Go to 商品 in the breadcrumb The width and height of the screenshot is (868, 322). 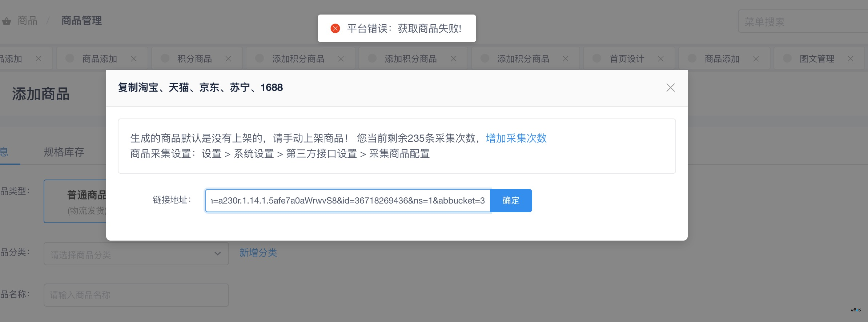click(27, 21)
